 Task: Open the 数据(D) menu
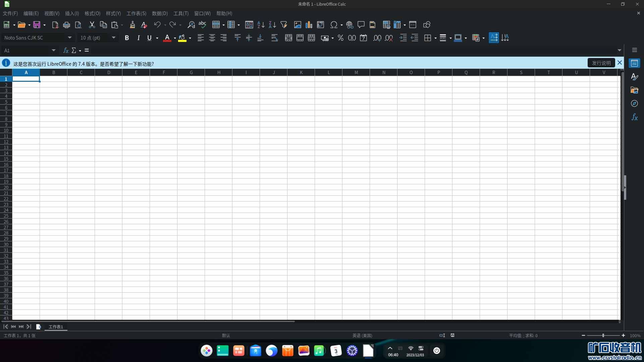[x=160, y=13]
